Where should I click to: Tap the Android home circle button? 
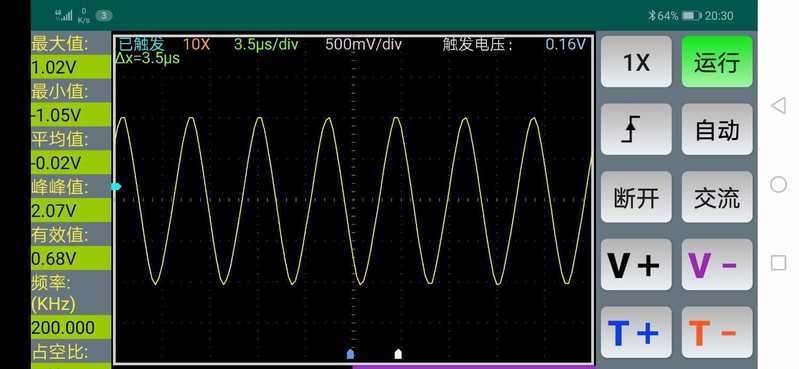778,184
